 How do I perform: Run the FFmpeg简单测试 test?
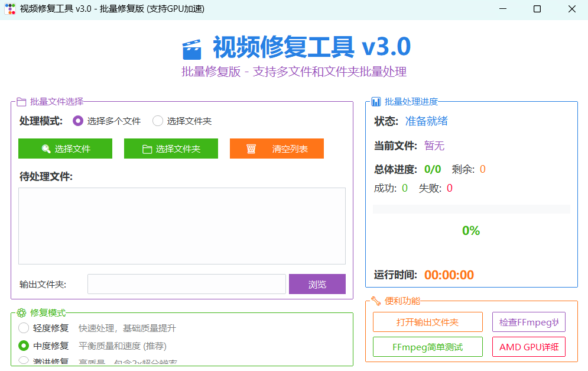pos(427,347)
